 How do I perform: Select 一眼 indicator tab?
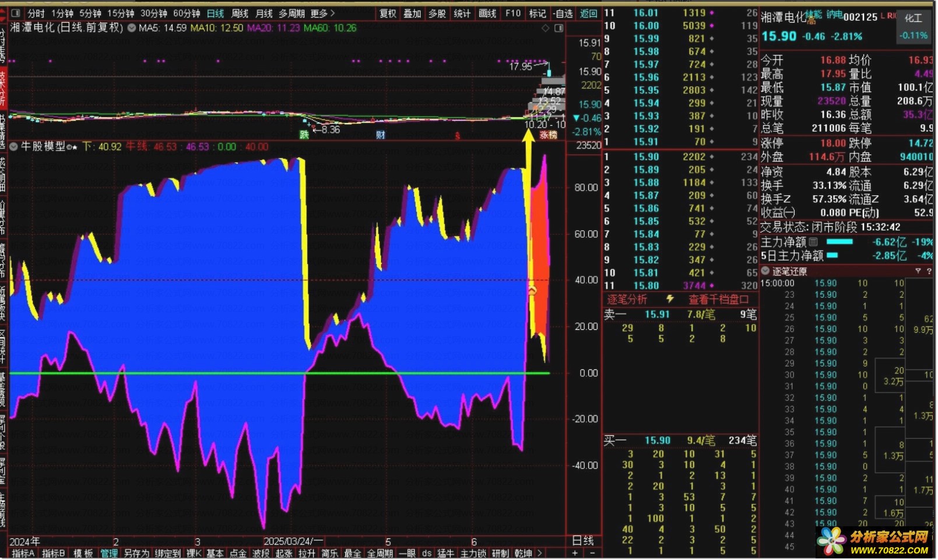pos(407,553)
